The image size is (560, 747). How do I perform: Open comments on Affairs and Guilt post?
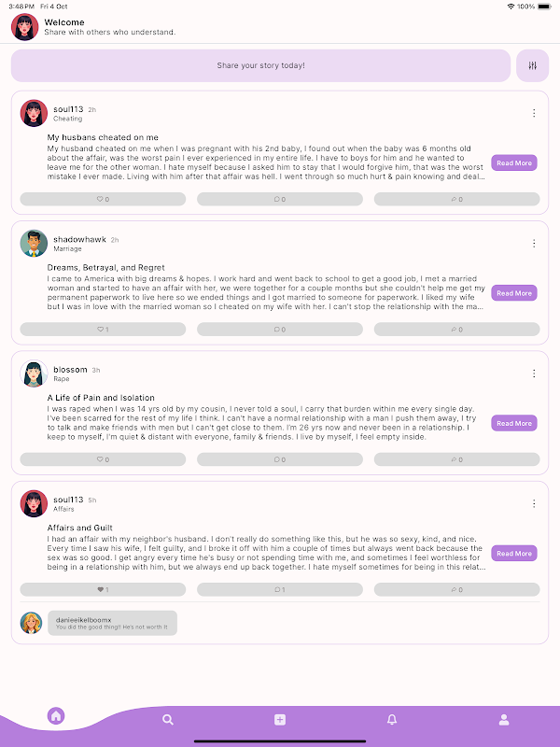pyautogui.click(x=280, y=589)
